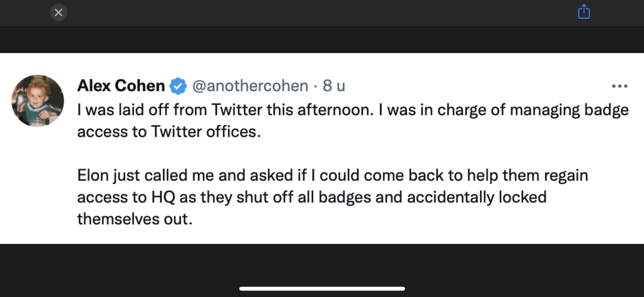Click the words "themselves out" ending the tweet
The width and height of the screenshot is (644, 297).
tap(134, 219)
